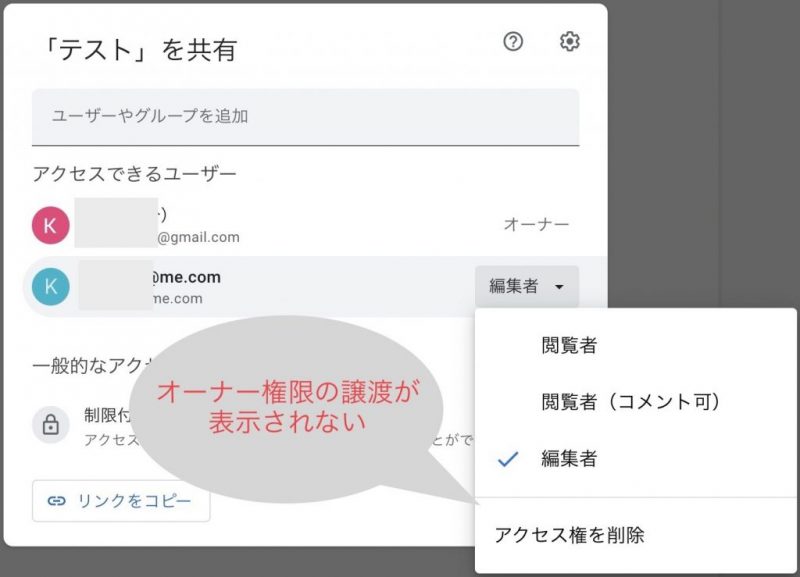Click the input field ユーザーやグループを追加
This screenshot has width=800, height=577.
(305, 117)
